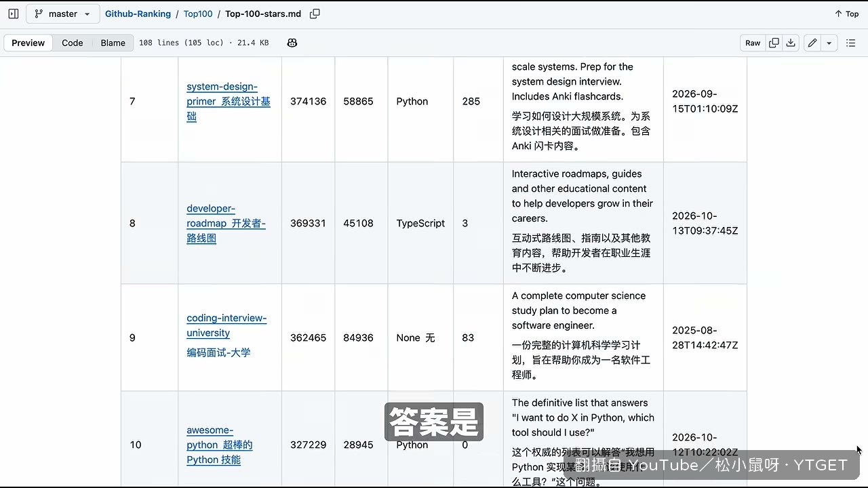This screenshot has height=488, width=868.
Task: Go to the Github-Ranking repository root
Action: pos(138,14)
